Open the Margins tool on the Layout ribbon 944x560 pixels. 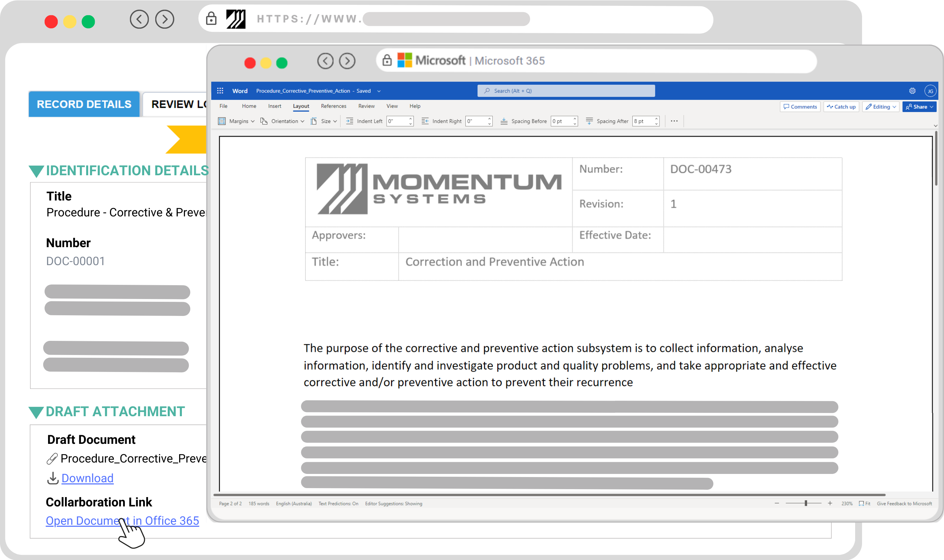coord(235,121)
